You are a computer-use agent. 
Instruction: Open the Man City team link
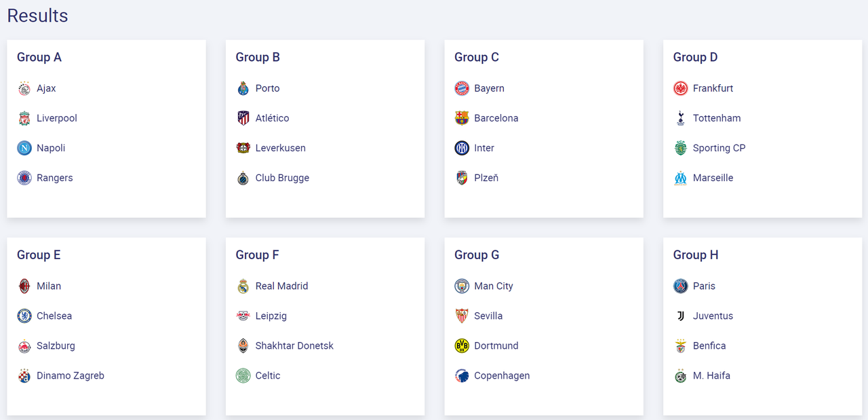click(494, 286)
